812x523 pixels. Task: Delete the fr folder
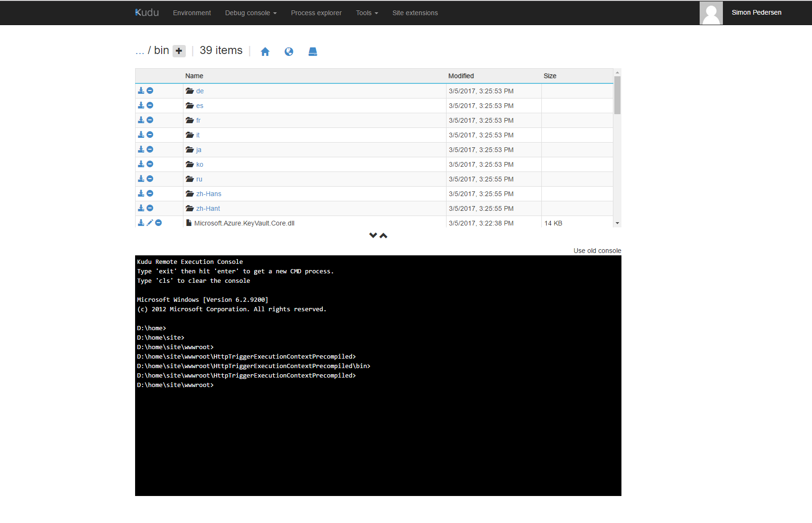click(x=150, y=120)
